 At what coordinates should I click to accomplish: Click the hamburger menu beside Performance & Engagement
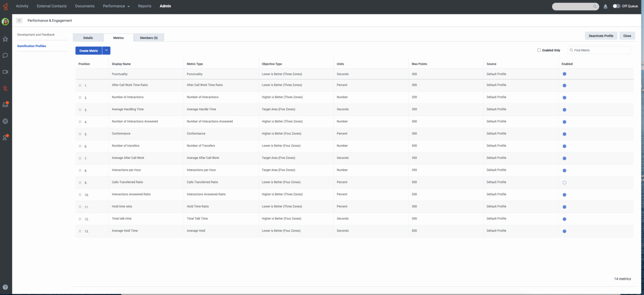coord(19,21)
